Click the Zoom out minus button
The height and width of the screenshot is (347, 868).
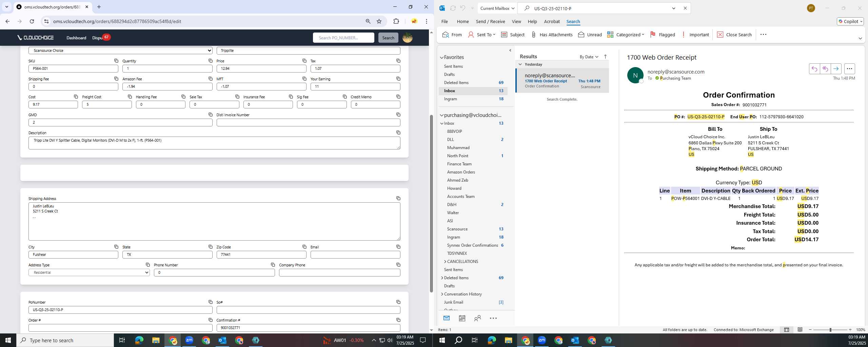(810, 330)
